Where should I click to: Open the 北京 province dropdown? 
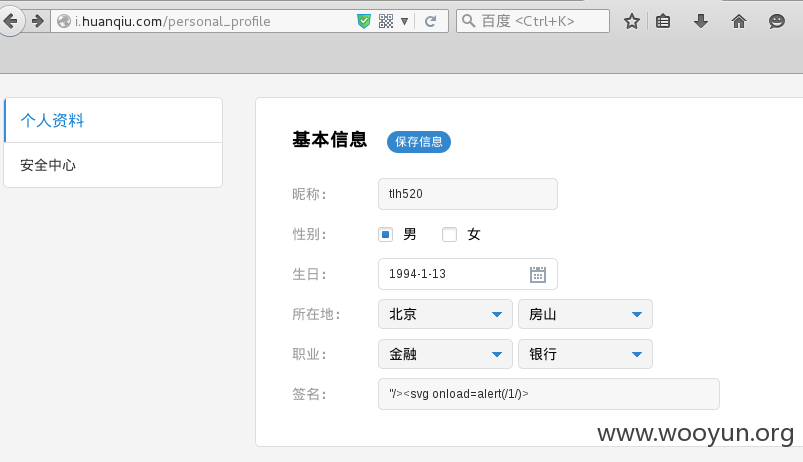[445, 314]
